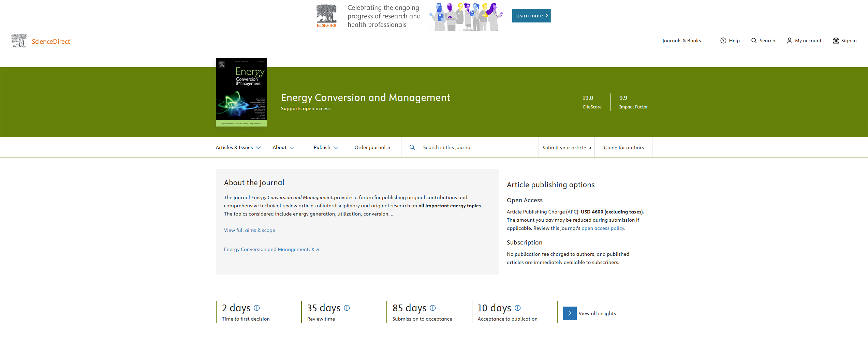868x340 pixels.
Task: Click the Supports open access text
Action: [x=306, y=108]
